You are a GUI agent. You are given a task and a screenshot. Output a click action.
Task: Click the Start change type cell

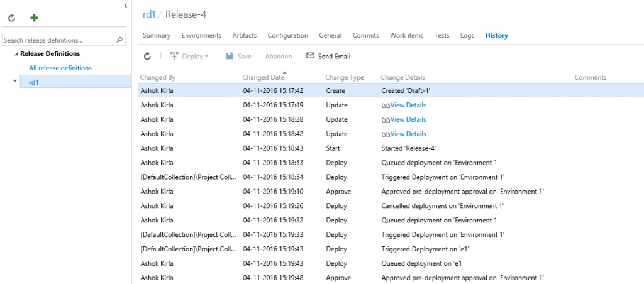click(x=333, y=148)
